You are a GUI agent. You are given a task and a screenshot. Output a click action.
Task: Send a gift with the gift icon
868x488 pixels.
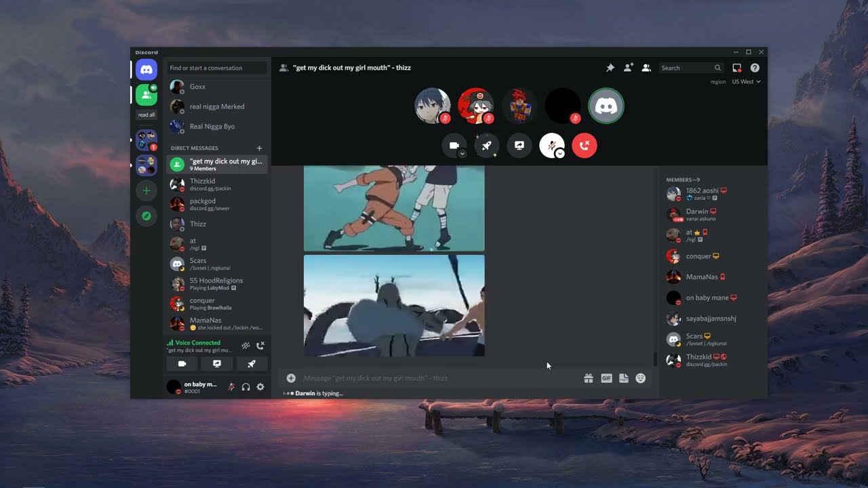pos(589,378)
